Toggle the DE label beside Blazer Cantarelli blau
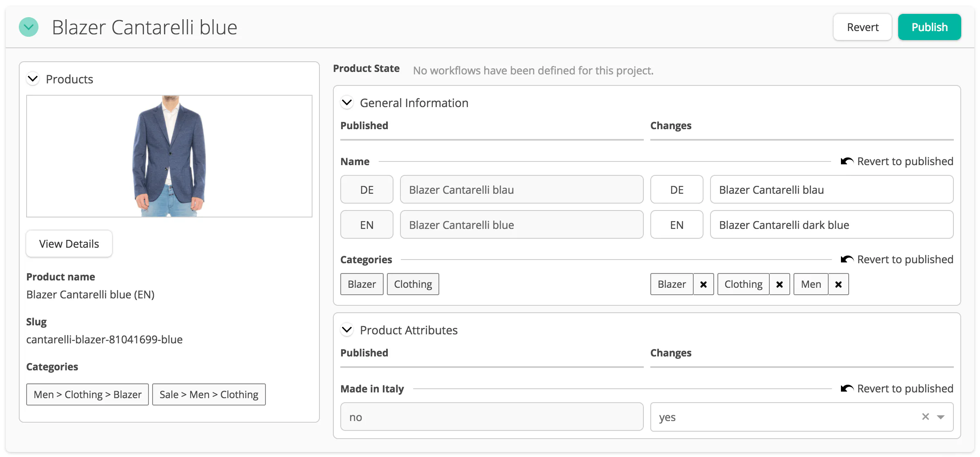Viewport: 980px width, 457px height. click(367, 189)
